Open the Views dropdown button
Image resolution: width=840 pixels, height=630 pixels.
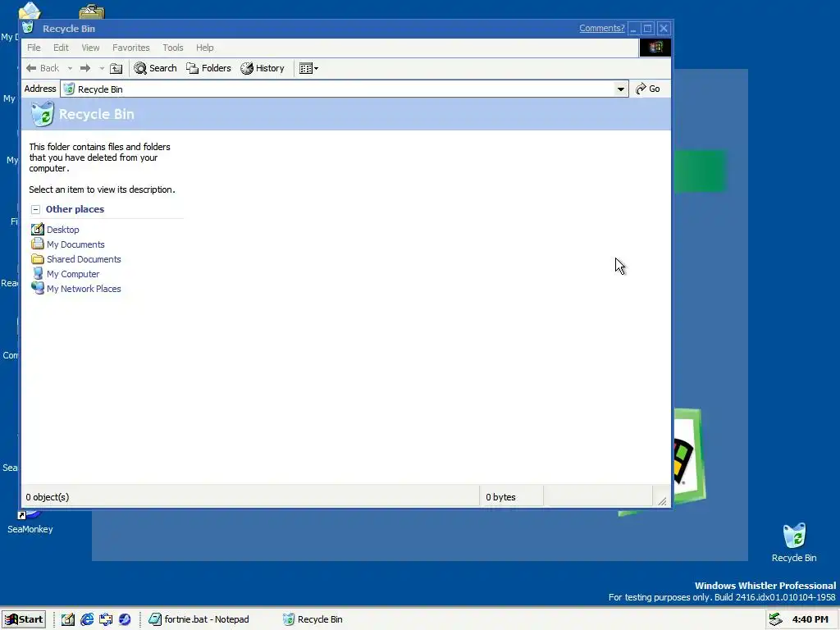pos(308,68)
